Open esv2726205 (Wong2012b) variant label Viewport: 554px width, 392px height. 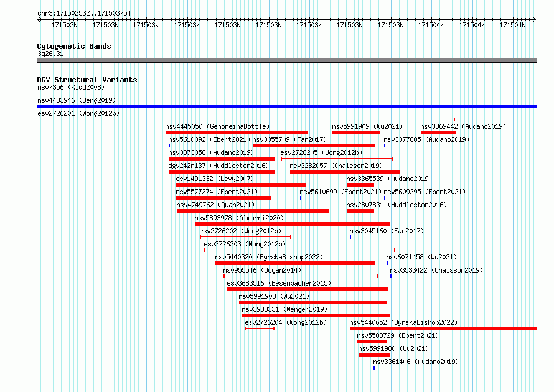pyautogui.click(x=321, y=152)
